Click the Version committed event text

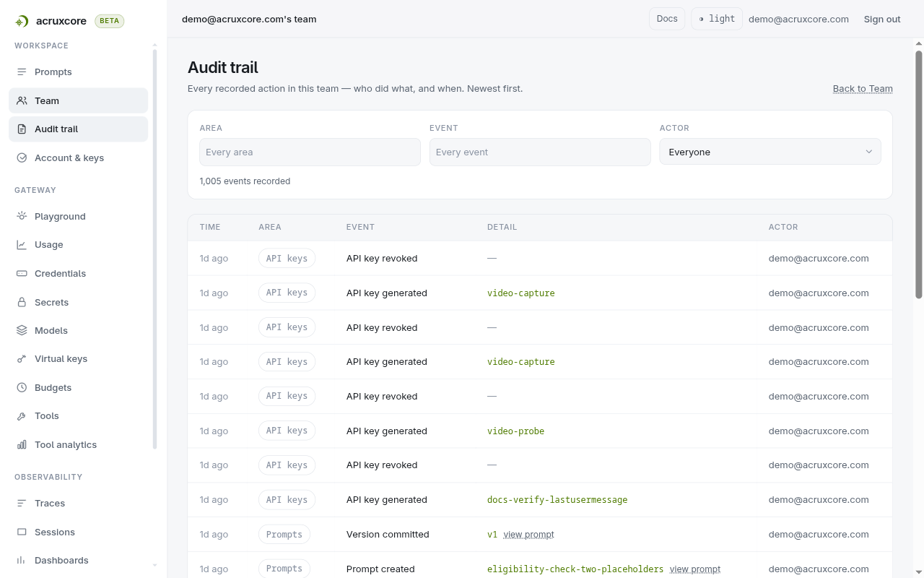click(x=388, y=535)
